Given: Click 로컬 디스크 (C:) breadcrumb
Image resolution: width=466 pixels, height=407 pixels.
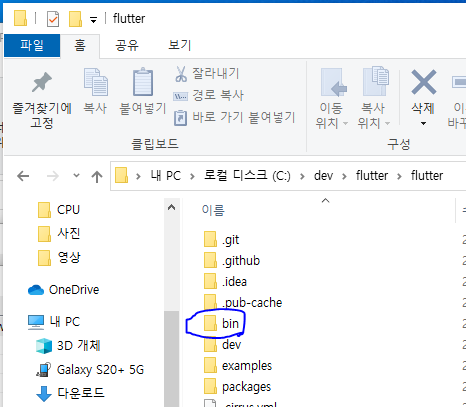Looking at the screenshot, I should tap(247, 176).
